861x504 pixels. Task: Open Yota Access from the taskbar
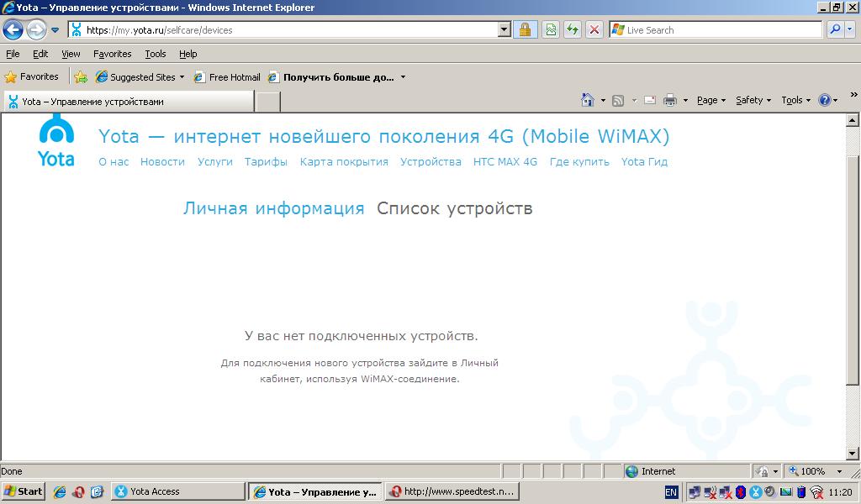[178, 491]
